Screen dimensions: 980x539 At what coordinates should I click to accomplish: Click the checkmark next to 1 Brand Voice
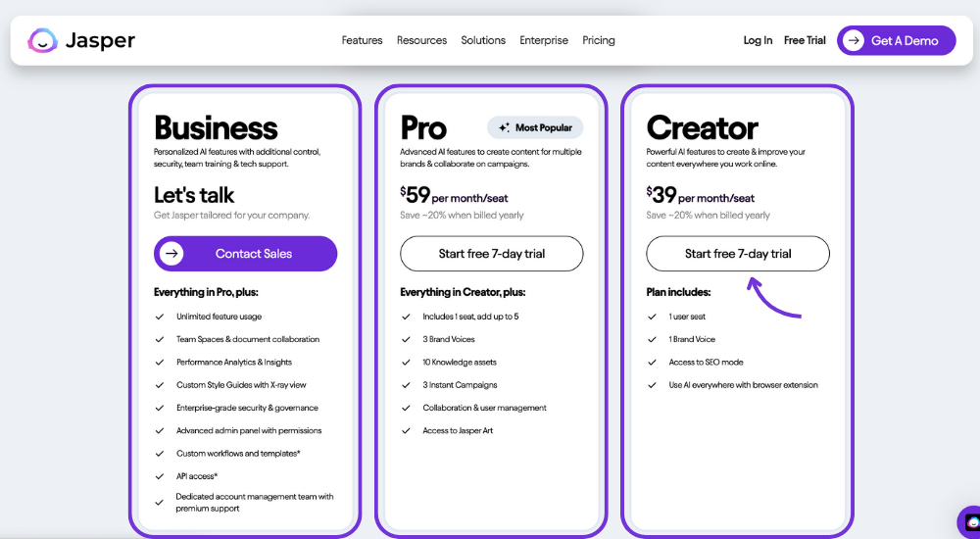(x=653, y=339)
